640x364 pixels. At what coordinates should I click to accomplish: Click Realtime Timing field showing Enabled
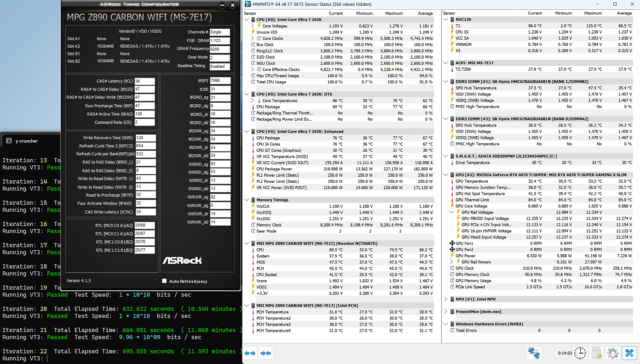[x=220, y=66]
